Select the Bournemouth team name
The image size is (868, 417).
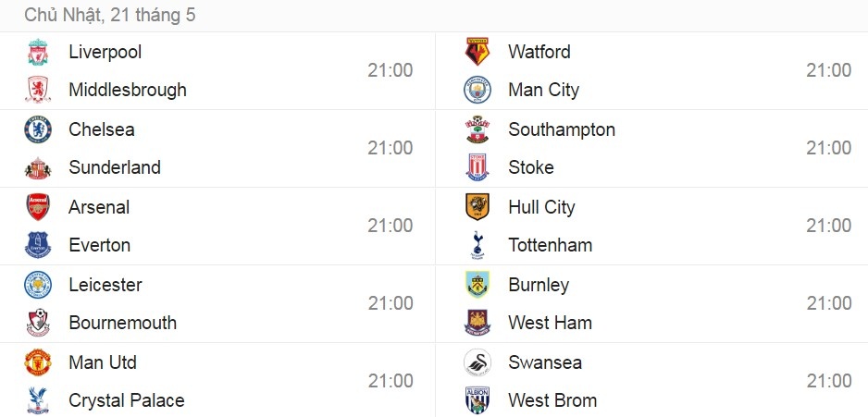coord(122,323)
